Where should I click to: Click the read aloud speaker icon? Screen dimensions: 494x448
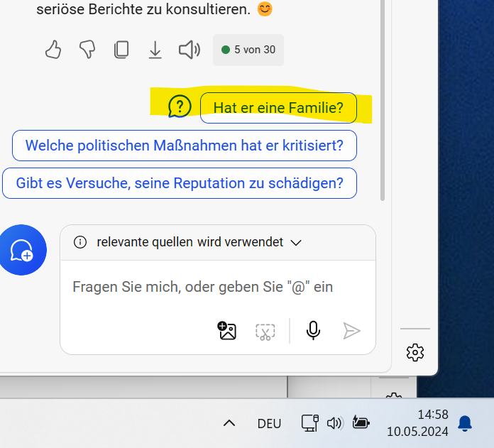(x=190, y=50)
